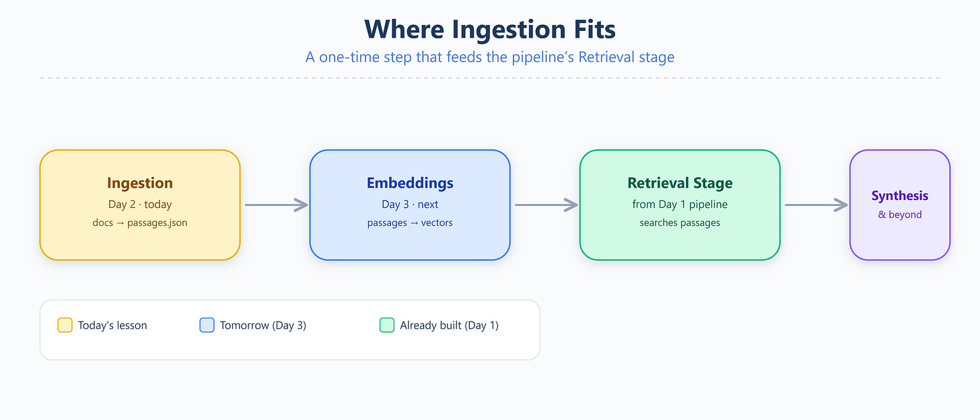Image resolution: width=980 pixels, height=420 pixels.
Task: Click the arrow from Embeddings to Retrieval Stage
Action: 547,205
